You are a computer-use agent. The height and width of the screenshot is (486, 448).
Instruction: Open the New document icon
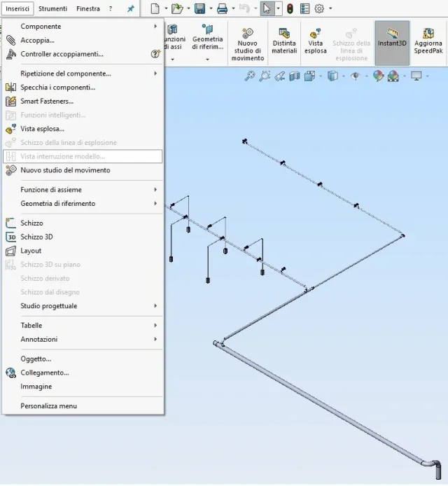155,8
